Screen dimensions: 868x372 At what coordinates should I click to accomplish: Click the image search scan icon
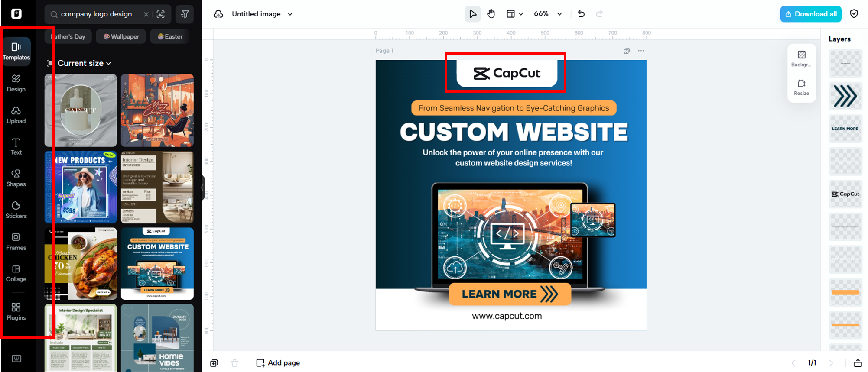pyautogui.click(x=161, y=14)
